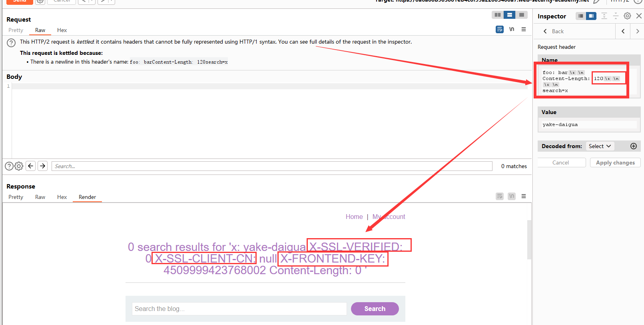This screenshot has width=644, height=325.
Task: Dock Inspector to the right layout
Action: 591,16
